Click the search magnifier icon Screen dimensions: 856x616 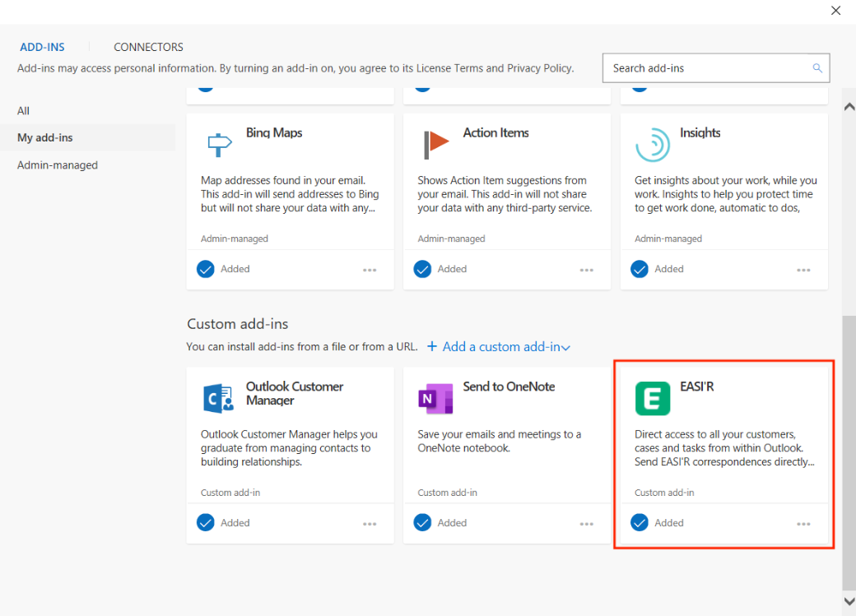pyautogui.click(x=817, y=68)
